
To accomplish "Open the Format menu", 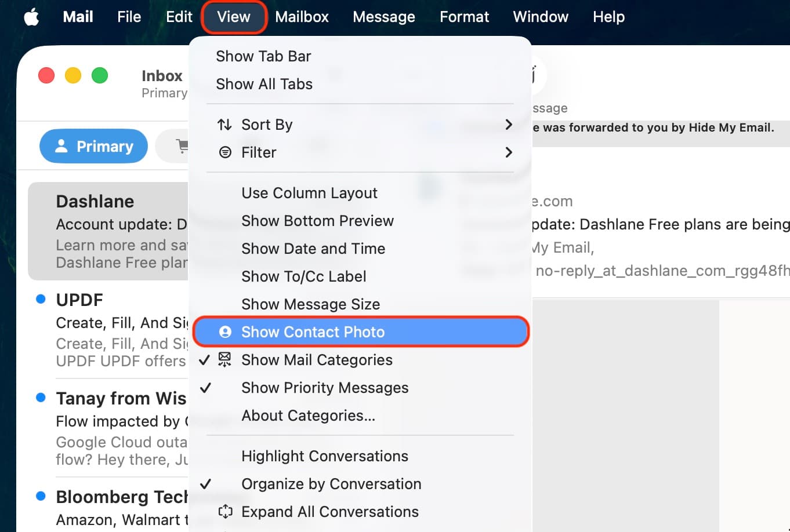I will pos(464,17).
